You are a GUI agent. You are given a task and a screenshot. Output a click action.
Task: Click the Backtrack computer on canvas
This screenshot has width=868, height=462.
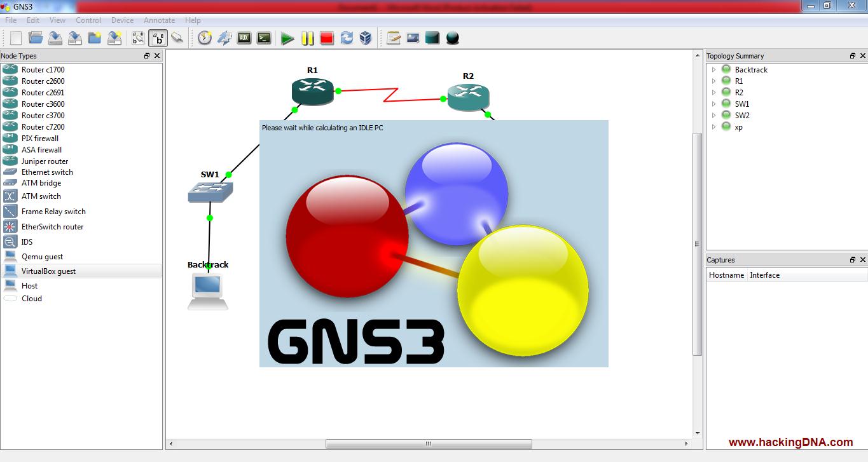[x=208, y=292]
